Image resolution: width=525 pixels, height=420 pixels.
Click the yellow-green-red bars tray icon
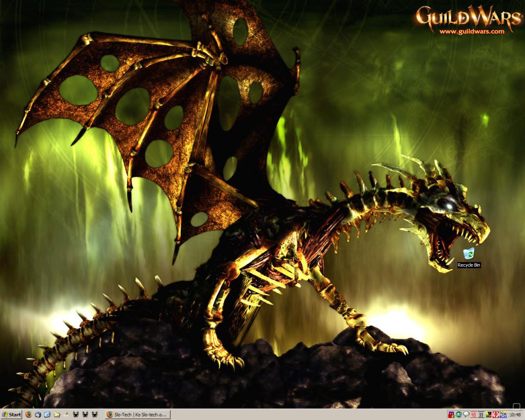[489, 415]
